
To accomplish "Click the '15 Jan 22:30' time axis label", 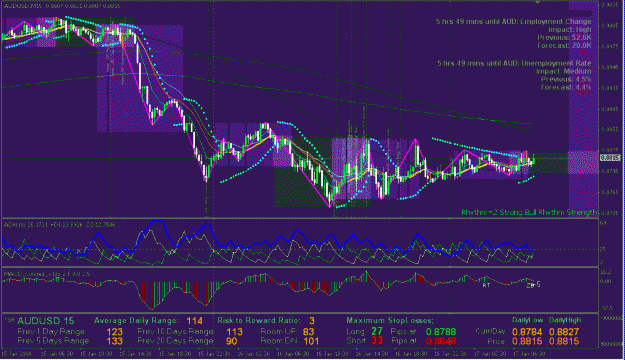I will click(x=214, y=353).
